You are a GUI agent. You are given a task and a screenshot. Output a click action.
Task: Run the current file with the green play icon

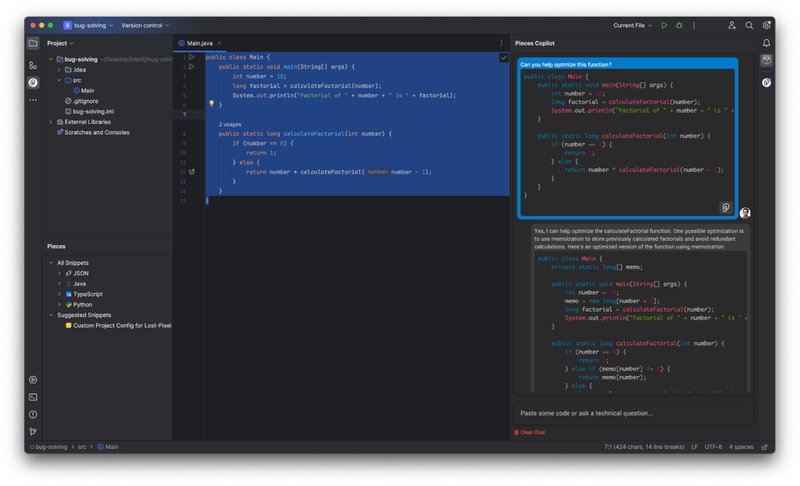664,25
